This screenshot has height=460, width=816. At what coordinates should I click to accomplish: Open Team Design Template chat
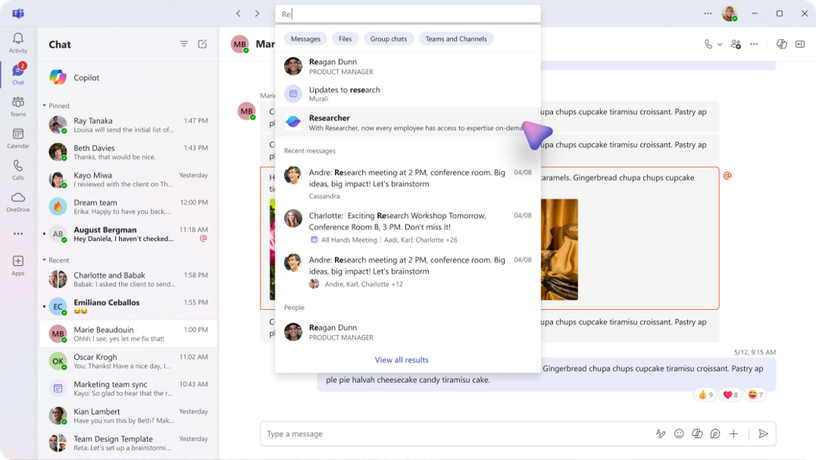coord(128,443)
